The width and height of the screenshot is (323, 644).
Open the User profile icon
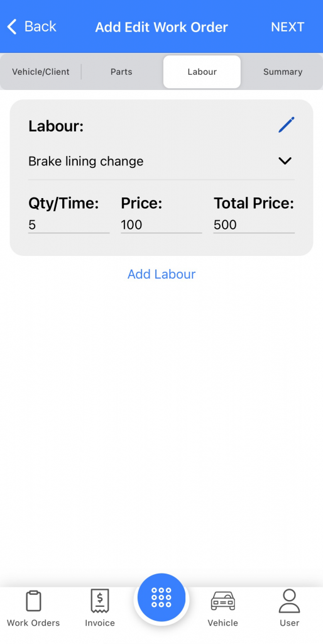coord(289,601)
